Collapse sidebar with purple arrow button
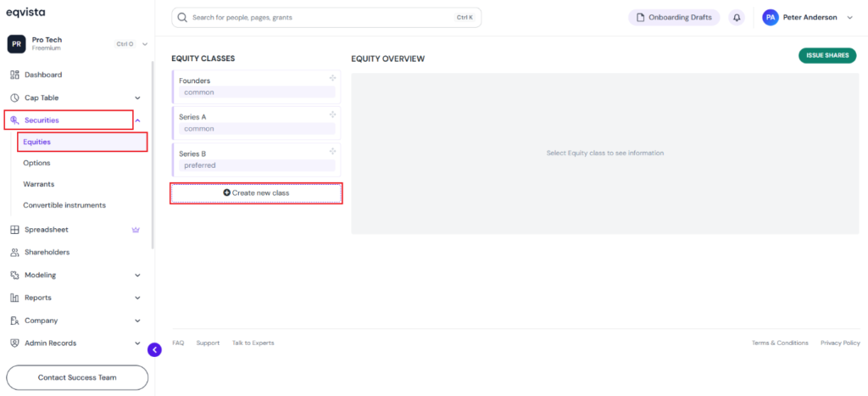The width and height of the screenshot is (868, 396). [x=154, y=349]
